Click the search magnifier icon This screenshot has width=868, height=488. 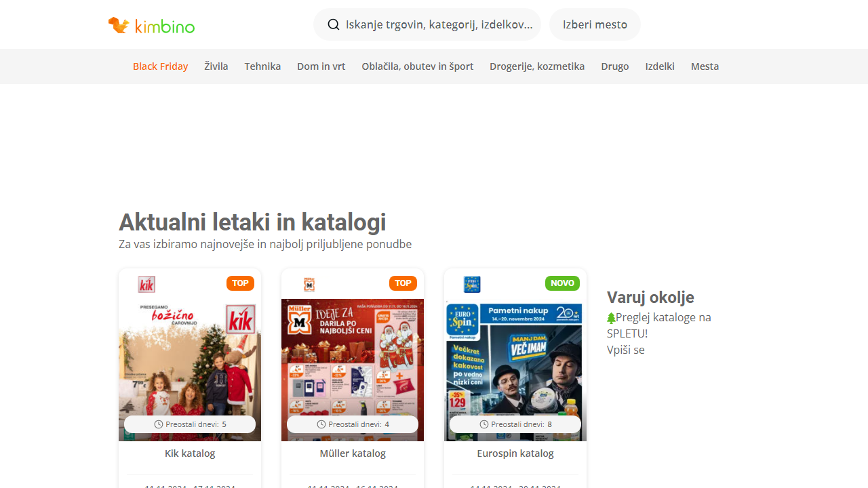point(333,24)
